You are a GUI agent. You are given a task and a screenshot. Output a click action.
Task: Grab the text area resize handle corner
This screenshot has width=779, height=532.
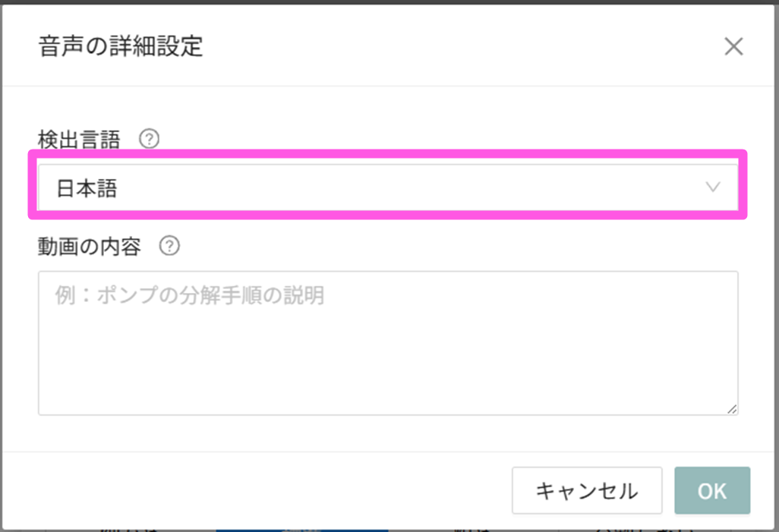tap(732, 409)
